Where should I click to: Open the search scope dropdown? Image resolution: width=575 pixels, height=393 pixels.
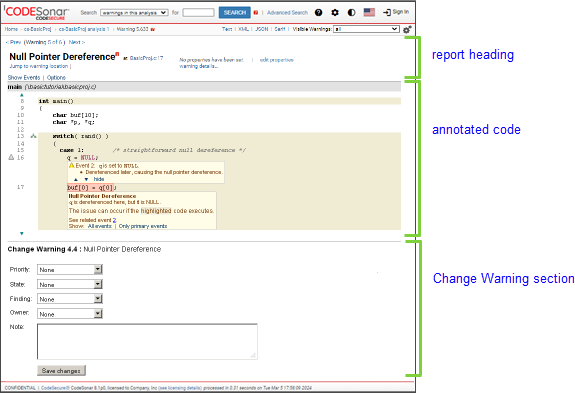(134, 12)
